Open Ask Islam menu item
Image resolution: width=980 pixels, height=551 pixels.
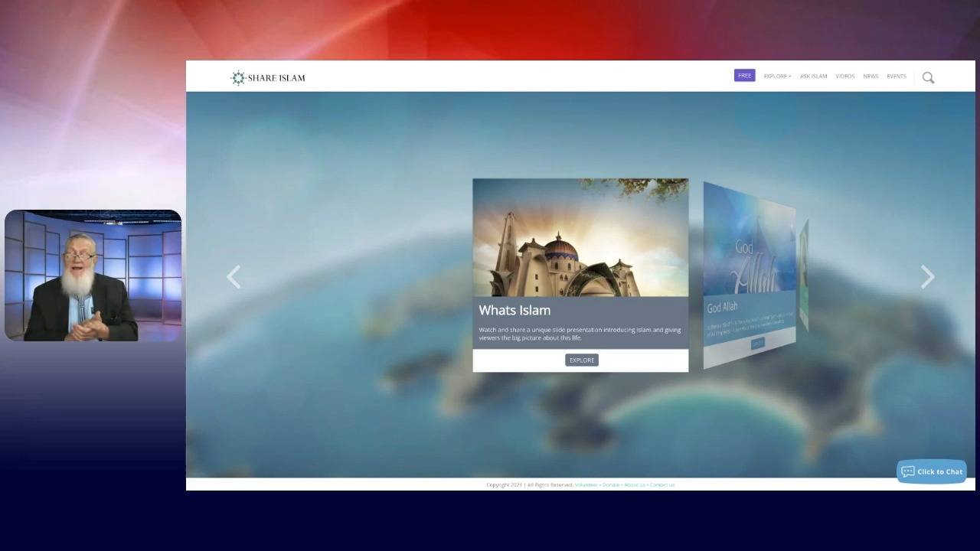tap(813, 76)
